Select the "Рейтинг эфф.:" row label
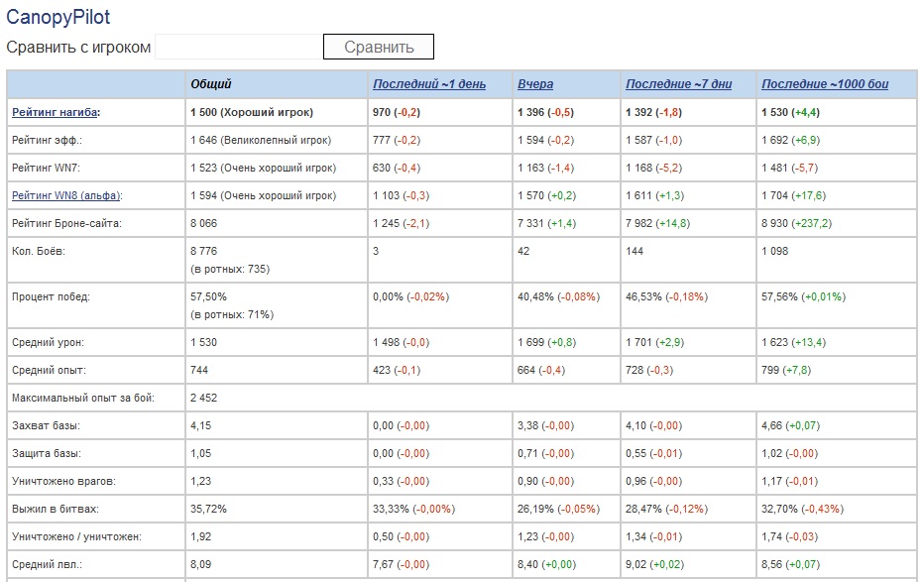924x582 pixels. click(x=47, y=141)
